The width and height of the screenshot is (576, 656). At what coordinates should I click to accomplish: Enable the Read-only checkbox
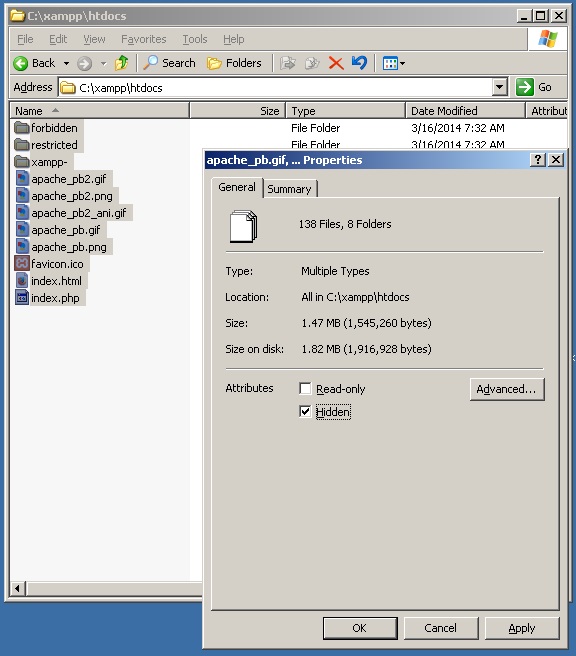tap(305, 389)
